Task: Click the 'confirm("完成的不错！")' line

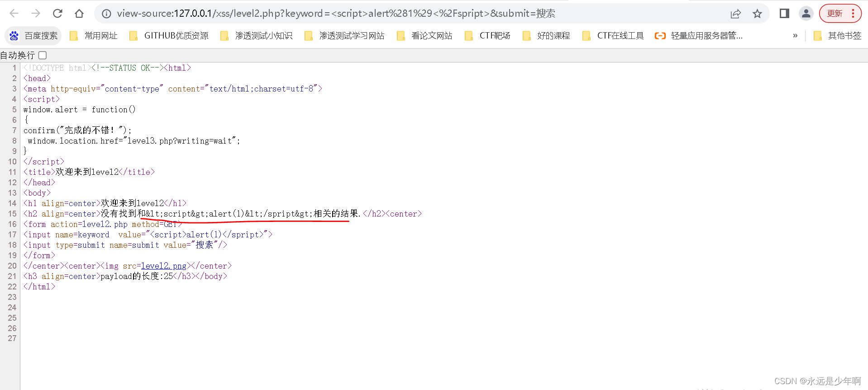Action: coord(77,130)
